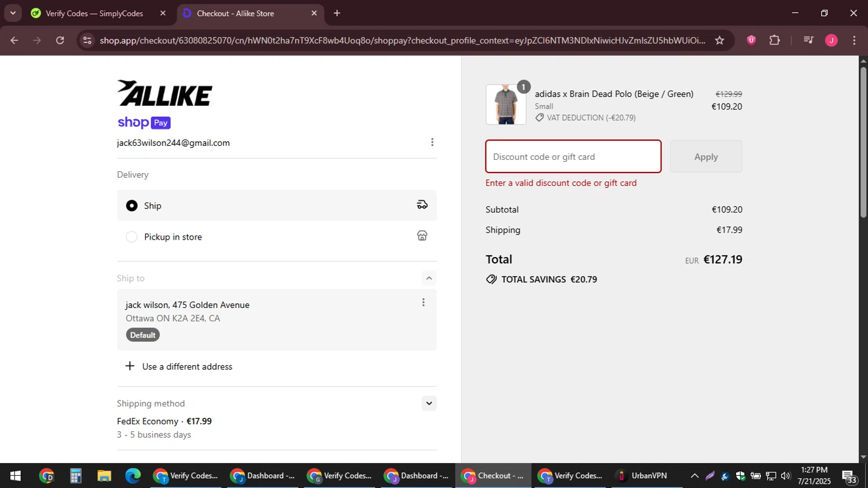Open the Windows Start menu
This screenshot has width=868, height=488.
click(16, 476)
